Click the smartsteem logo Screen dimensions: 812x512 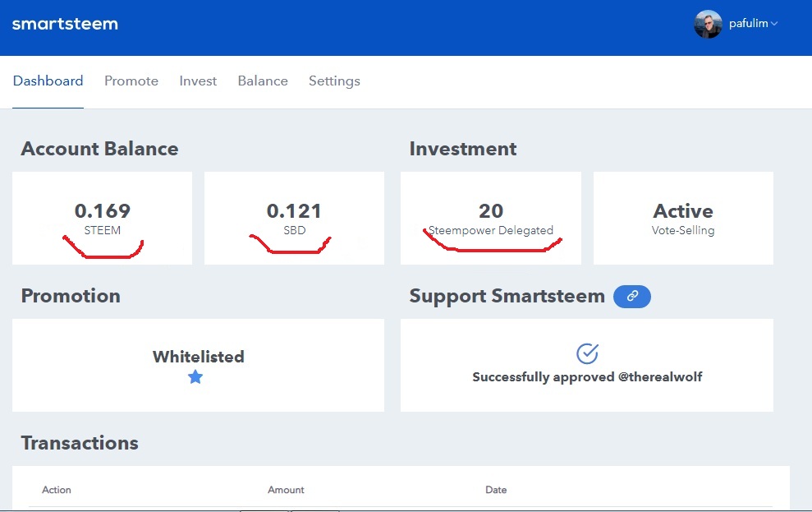pyautogui.click(x=65, y=24)
